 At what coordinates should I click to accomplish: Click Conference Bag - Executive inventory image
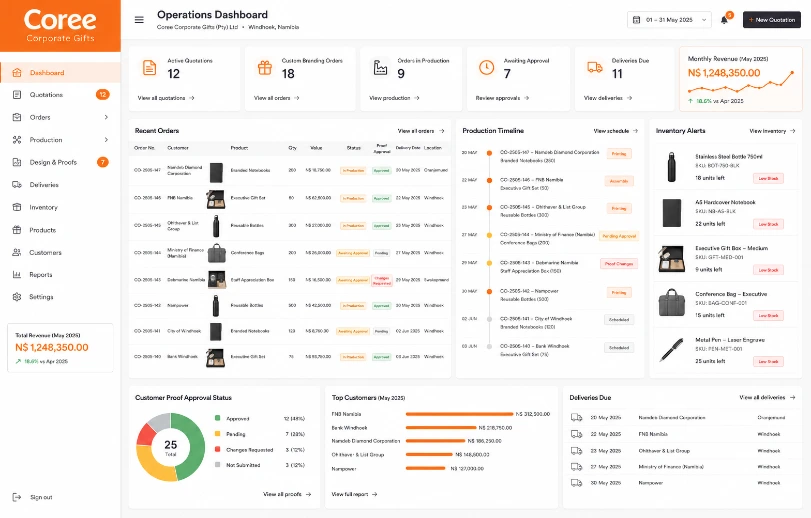point(671,303)
